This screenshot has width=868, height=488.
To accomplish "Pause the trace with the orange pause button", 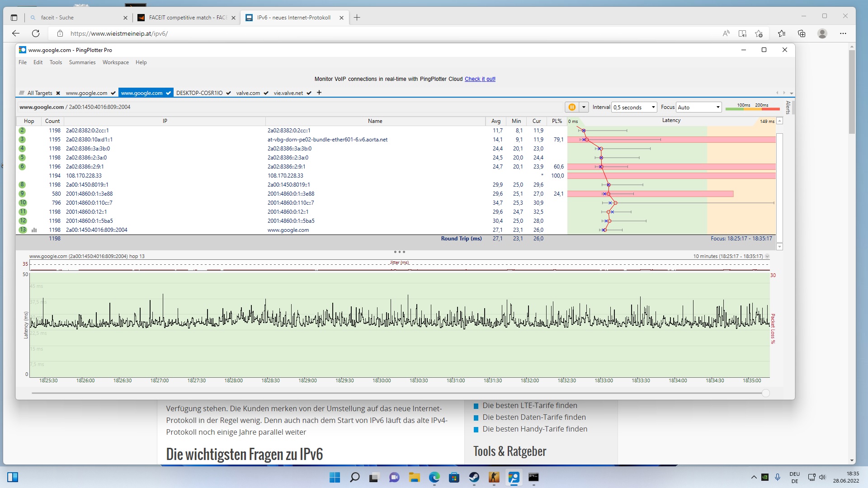I will [571, 107].
